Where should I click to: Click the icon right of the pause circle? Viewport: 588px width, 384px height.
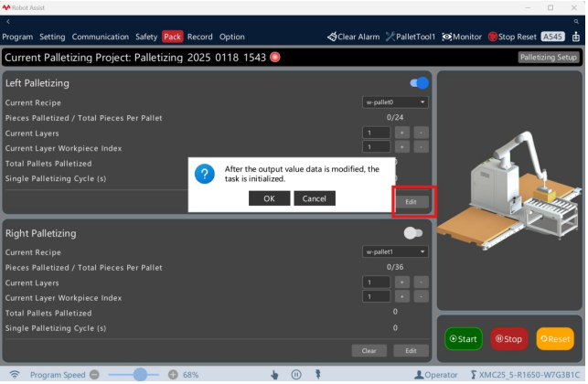[318, 374]
